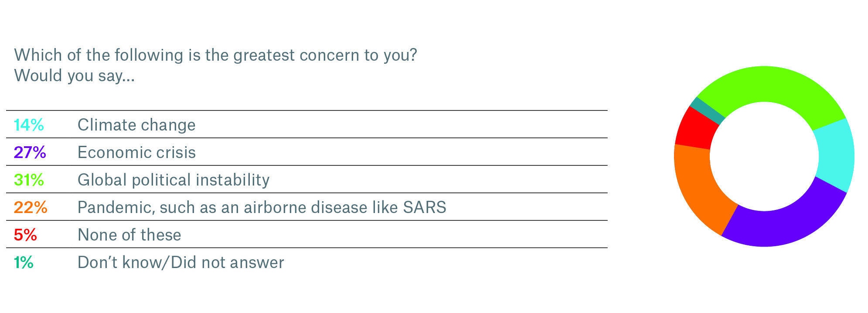The width and height of the screenshot is (868, 313).
Task: Select the cyan donut chart segment
Action: (835, 155)
